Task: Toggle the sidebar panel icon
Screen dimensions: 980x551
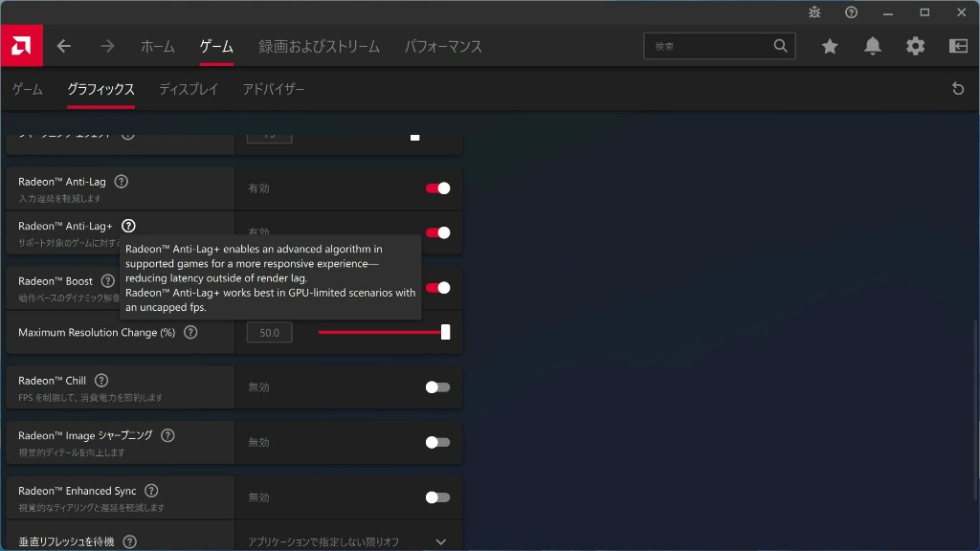Action: pos(958,46)
